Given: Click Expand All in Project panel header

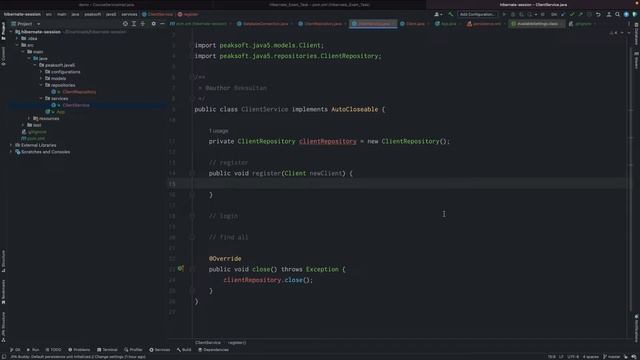Looking at the screenshot, I should click(134, 24).
